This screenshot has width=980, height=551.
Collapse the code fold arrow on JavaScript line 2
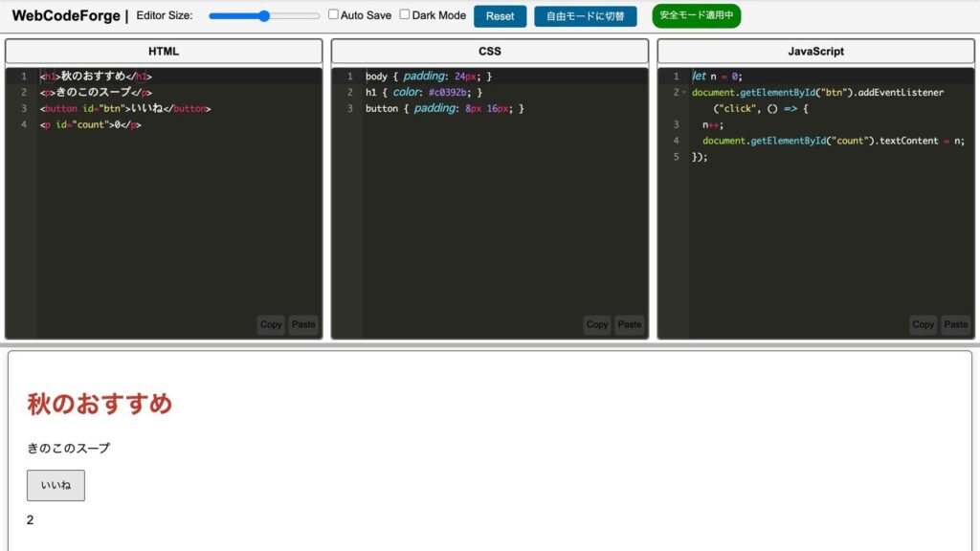click(683, 93)
